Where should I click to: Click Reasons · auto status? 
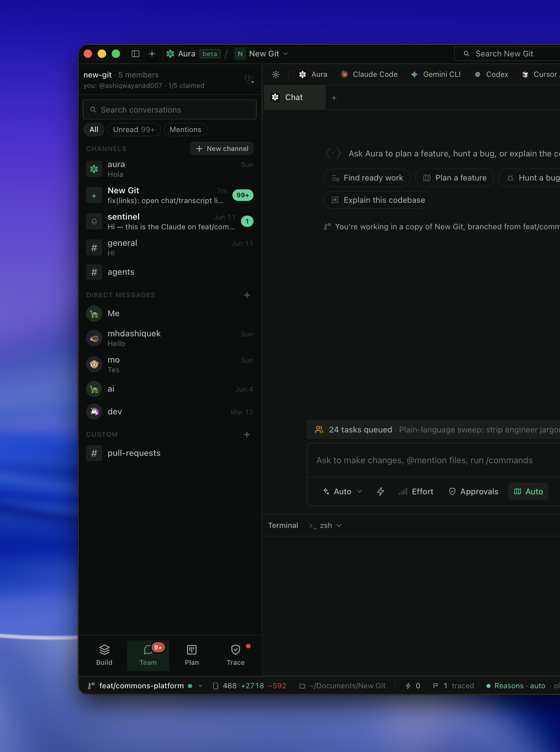click(x=515, y=686)
